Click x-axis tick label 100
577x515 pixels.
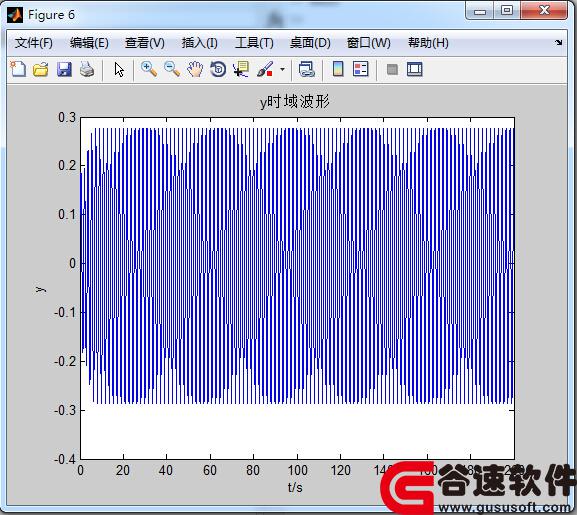[x=297, y=470]
